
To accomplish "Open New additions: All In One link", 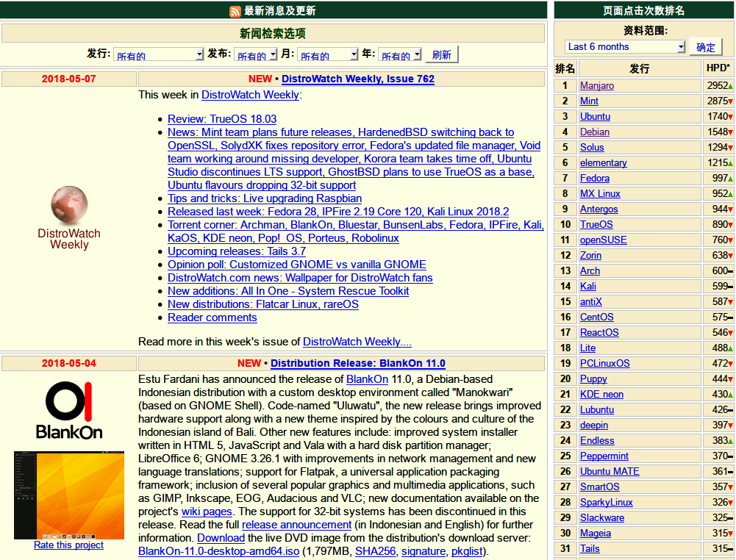I will (x=288, y=291).
